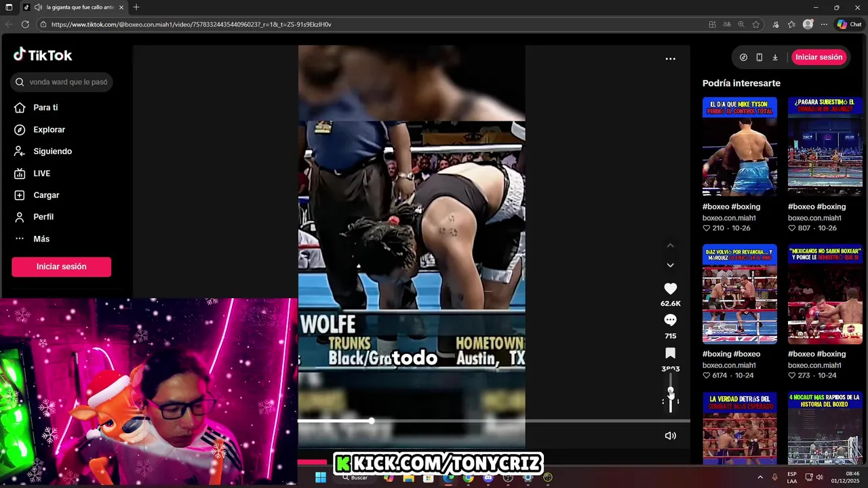
Task: Go to next video with down chevron
Action: 670,265
